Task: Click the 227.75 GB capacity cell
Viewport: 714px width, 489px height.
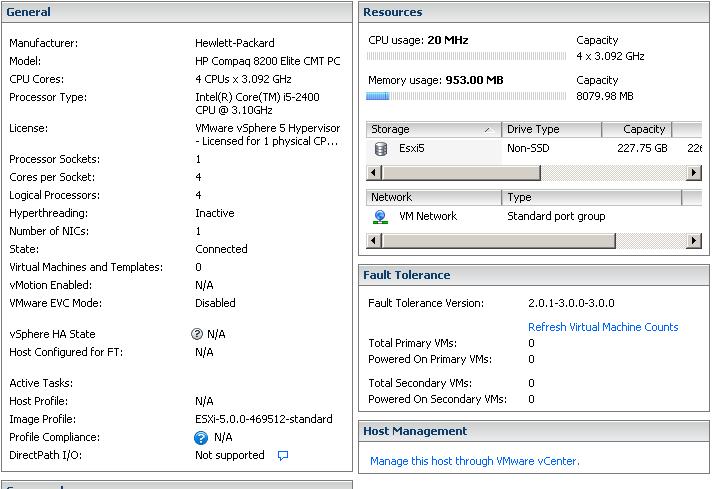Action: click(642, 148)
